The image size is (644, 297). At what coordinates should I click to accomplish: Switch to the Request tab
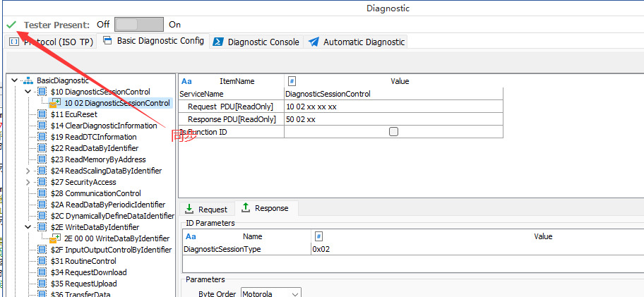[x=206, y=209]
